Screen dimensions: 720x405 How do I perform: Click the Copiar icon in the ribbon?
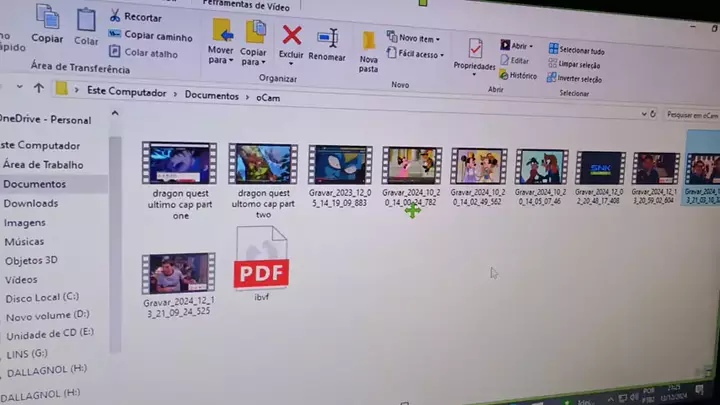pyautogui.click(x=46, y=18)
